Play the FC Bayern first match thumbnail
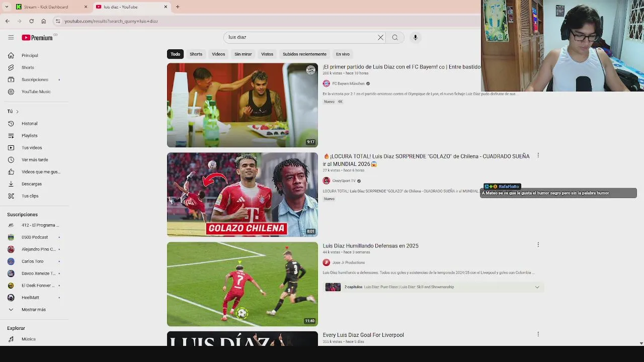The width and height of the screenshot is (644, 362). 243,105
